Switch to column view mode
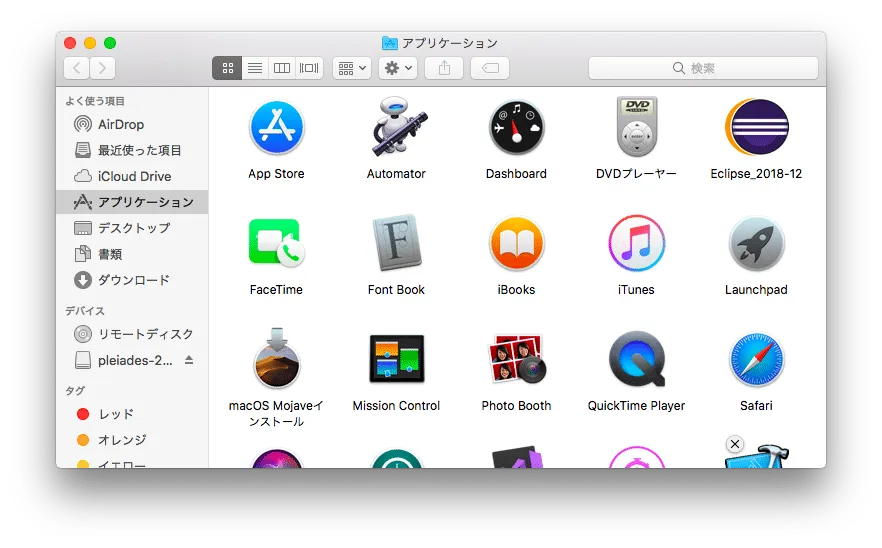Image resolution: width=882 pixels, height=548 pixels. pos(282,68)
